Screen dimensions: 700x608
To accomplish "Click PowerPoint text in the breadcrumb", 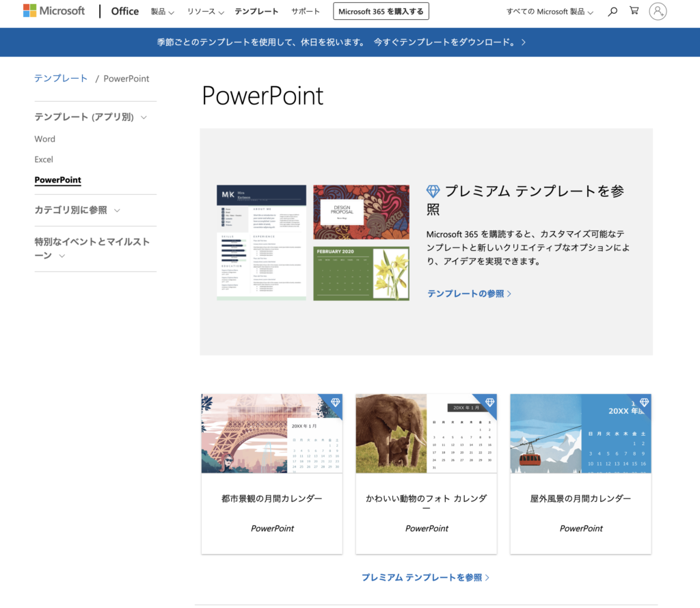I will click(126, 79).
